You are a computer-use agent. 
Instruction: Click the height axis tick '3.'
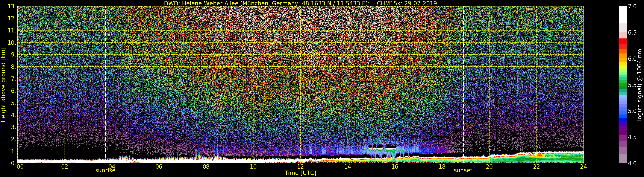[14, 127]
